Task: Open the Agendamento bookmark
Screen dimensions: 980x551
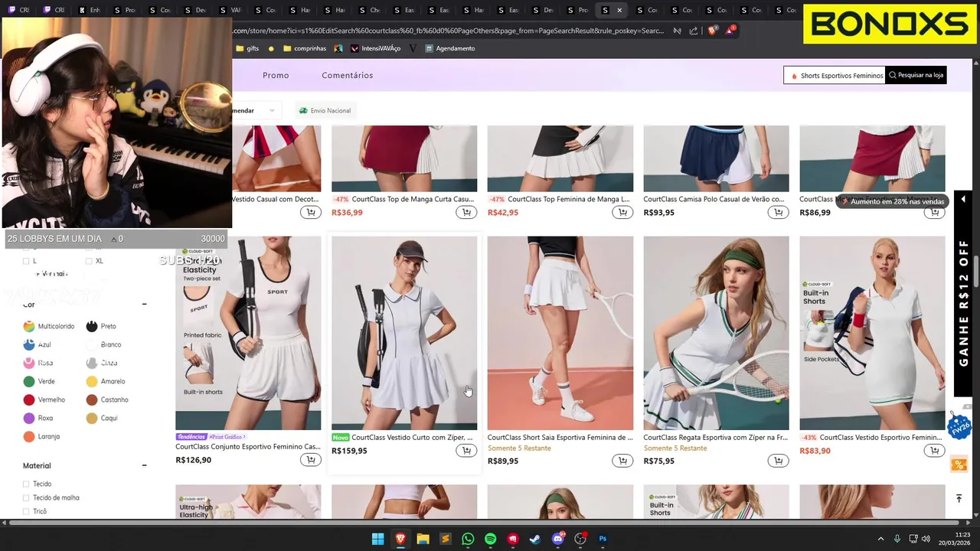Action: (450, 48)
